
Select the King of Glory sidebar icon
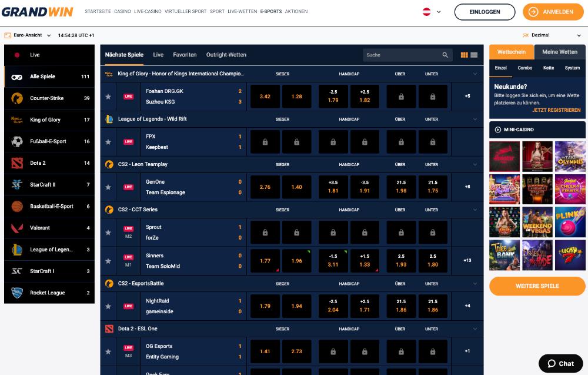[x=17, y=120]
